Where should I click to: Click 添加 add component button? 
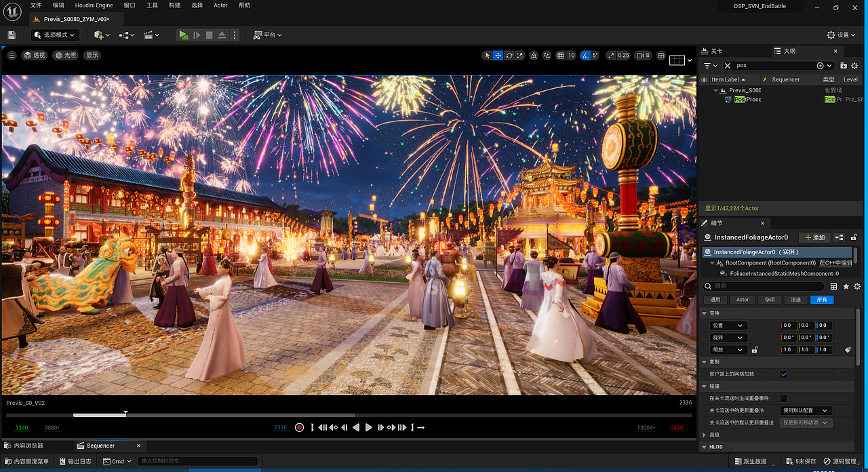[x=814, y=237]
